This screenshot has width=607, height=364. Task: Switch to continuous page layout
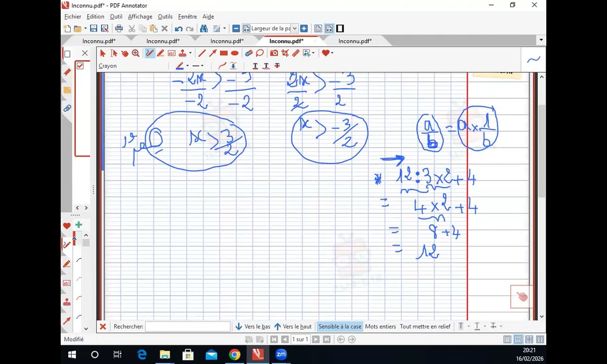(518, 340)
